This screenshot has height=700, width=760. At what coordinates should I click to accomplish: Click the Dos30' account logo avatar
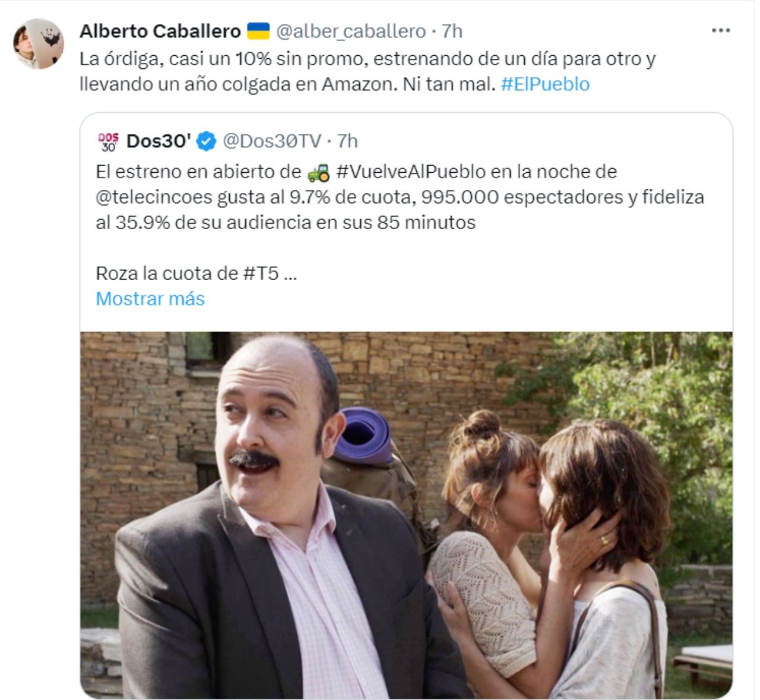tap(108, 141)
